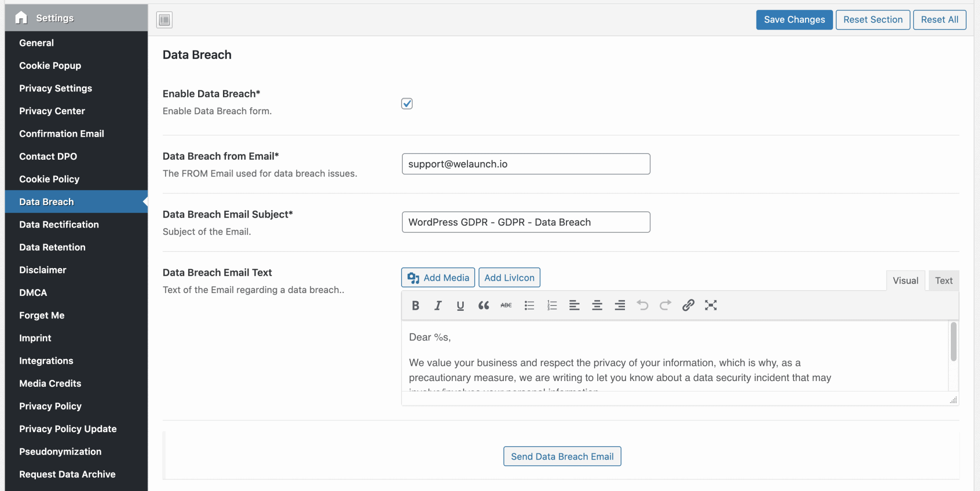Click the home icon next to Settings
The image size is (980, 491).
22,17
